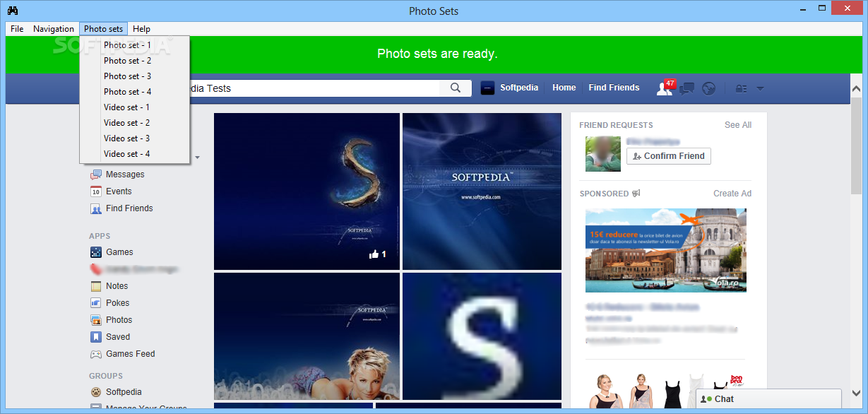Image resolution: width=868 pixels, height=414 pixels.
Task: Open the notifications globe icon
Action: click(709, 88)
